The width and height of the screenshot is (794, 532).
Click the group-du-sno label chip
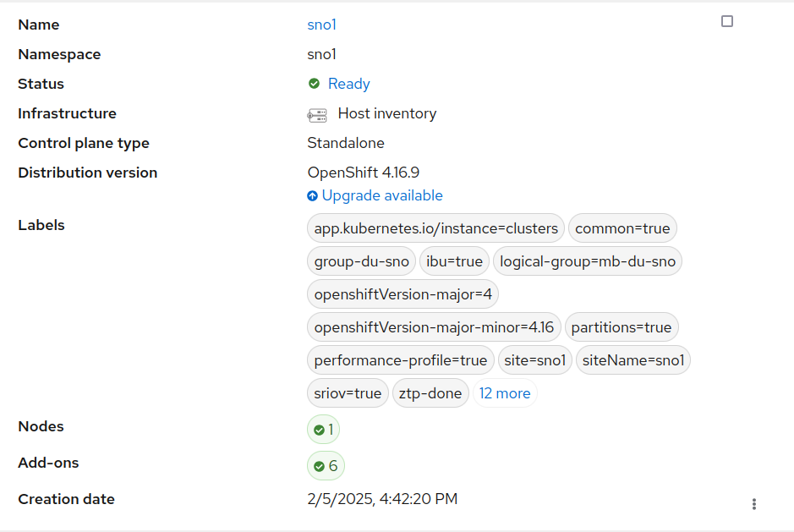361,261
